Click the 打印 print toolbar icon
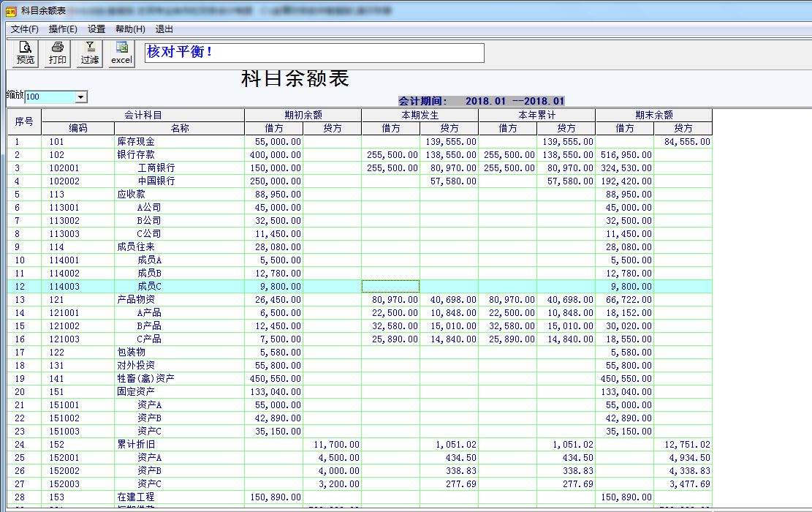 point(58,53)
